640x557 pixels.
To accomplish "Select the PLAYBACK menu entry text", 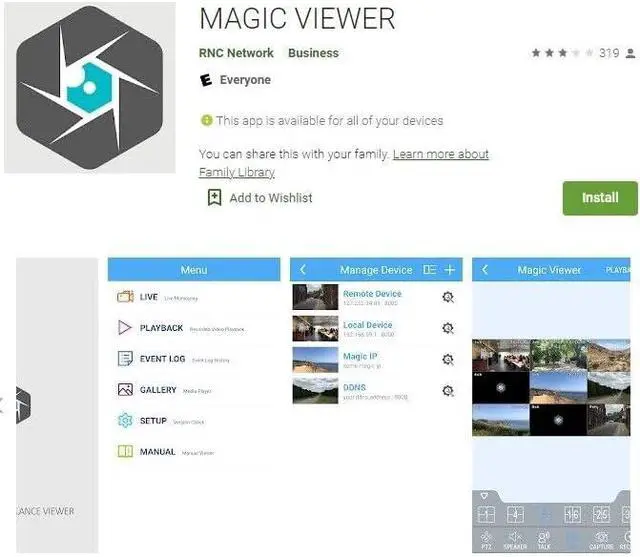I will point(162,328).
